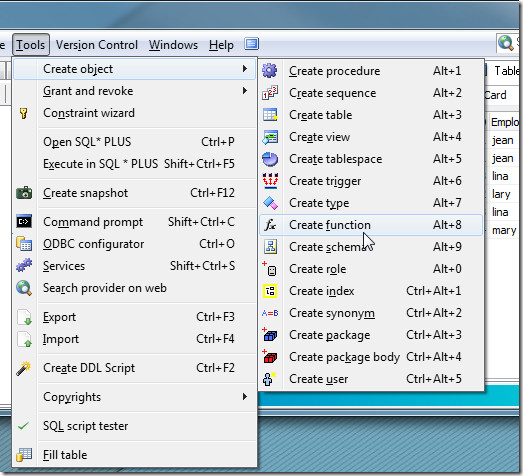
Task: Click the gear icon for Create procedure
Action: pyautogui.click(x=270, y=71)
